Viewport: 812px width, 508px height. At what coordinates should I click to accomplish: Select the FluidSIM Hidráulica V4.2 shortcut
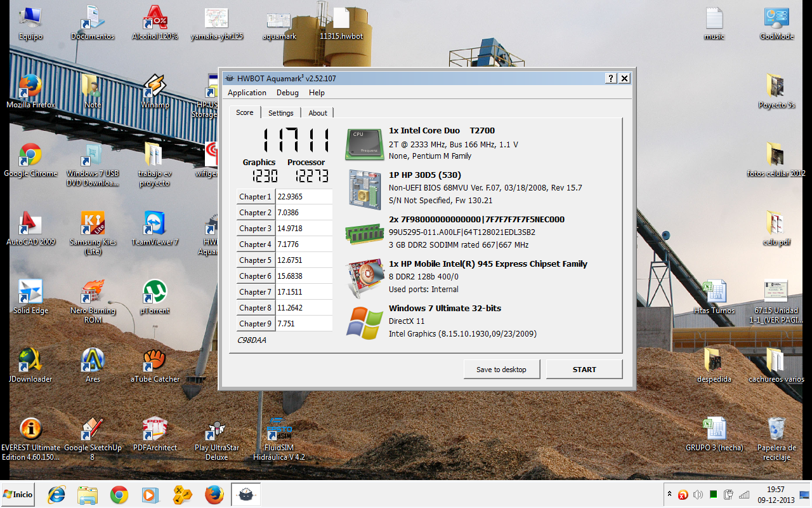click(279, 439)
